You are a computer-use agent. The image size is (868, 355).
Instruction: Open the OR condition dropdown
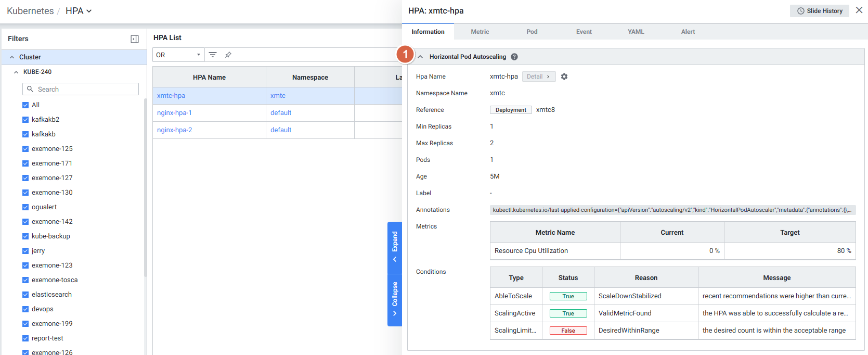(178, 55)
